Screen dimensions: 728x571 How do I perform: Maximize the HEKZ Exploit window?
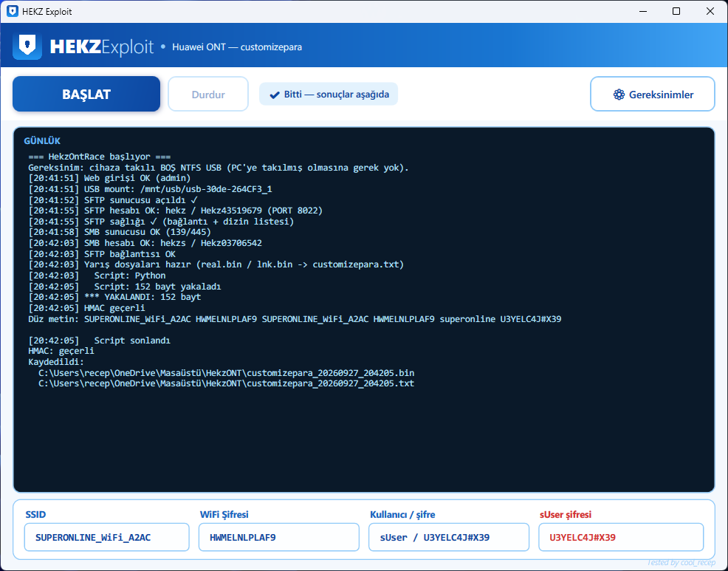(676, 11)
